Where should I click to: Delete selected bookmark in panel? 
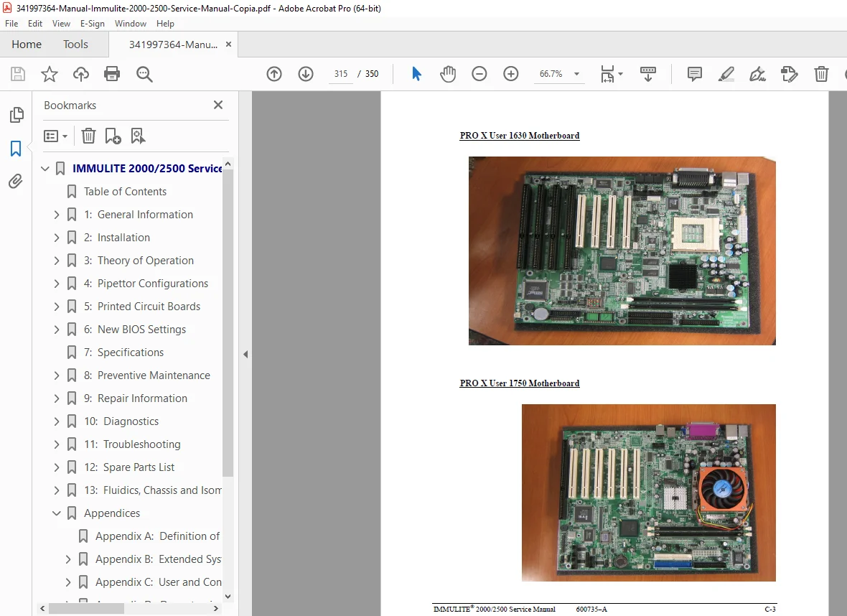88,136
